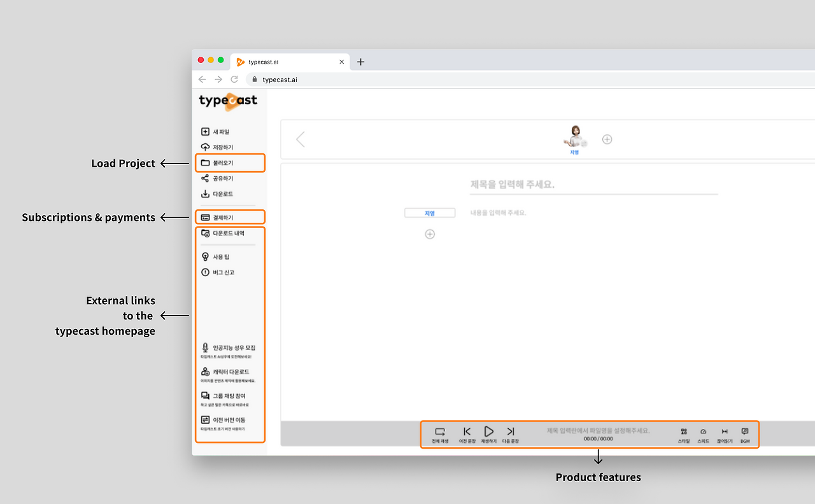Join the group chat via 그룹 채팅 참여
Screen dimensions: 815x504
225,398
